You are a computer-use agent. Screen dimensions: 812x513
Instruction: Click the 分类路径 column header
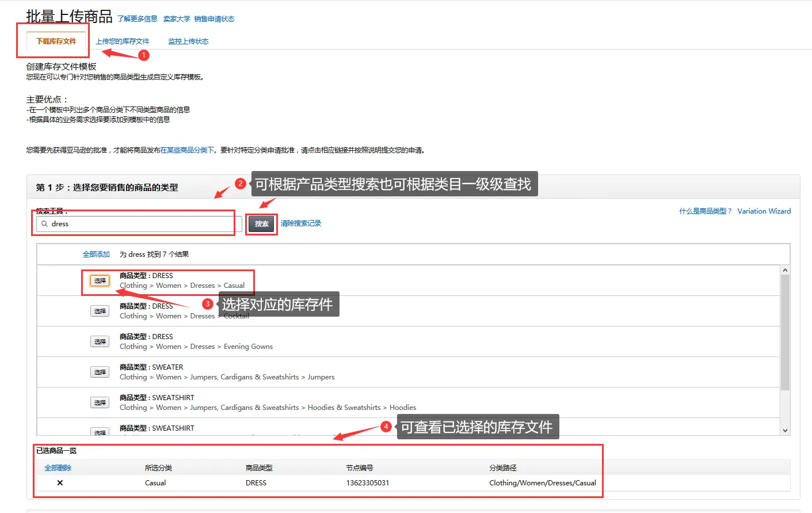(x=503, y=468)
